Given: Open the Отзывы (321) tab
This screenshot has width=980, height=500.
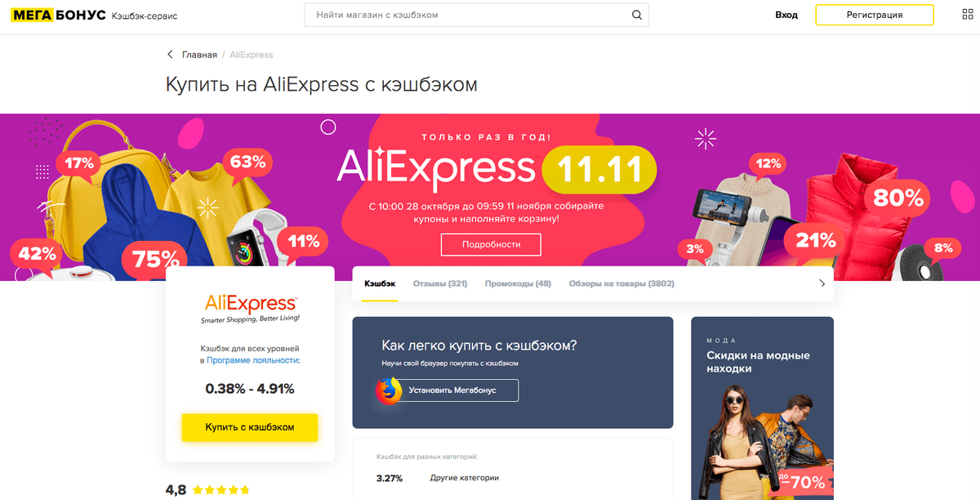Looking at the screenshot, I should pyautogui.click(x=440, y=283).
